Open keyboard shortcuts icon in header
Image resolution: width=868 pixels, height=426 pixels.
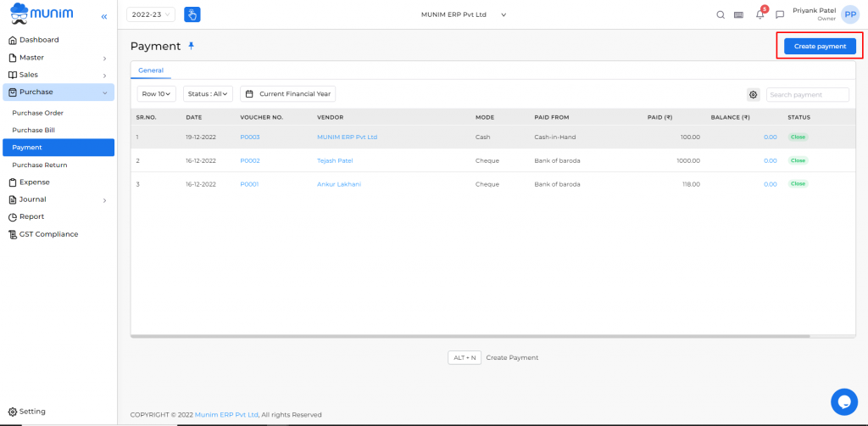pyautogui.click(x=738, y=14)
